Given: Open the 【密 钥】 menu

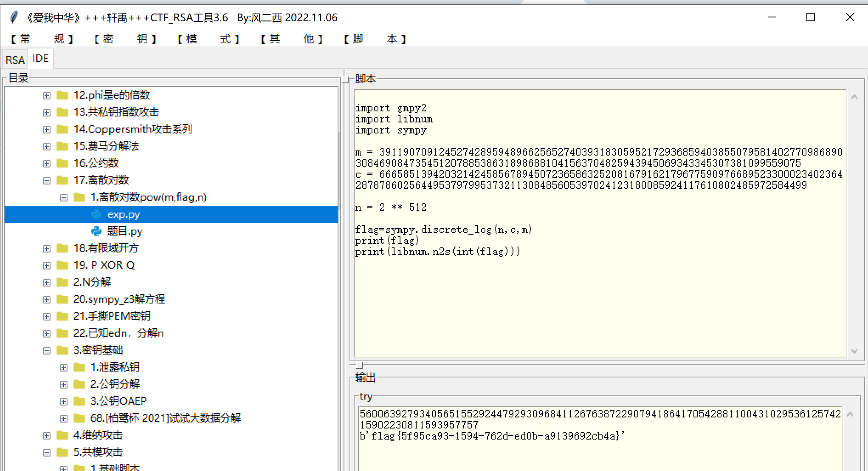Looking at the screenshot, I should 125,39.
